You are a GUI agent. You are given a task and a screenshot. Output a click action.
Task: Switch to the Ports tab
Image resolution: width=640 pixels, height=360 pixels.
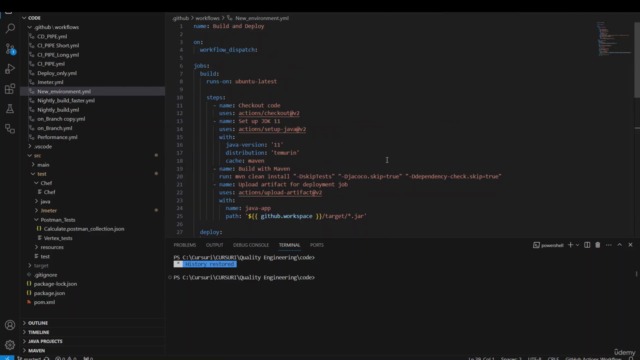click(x=316, y=245)
